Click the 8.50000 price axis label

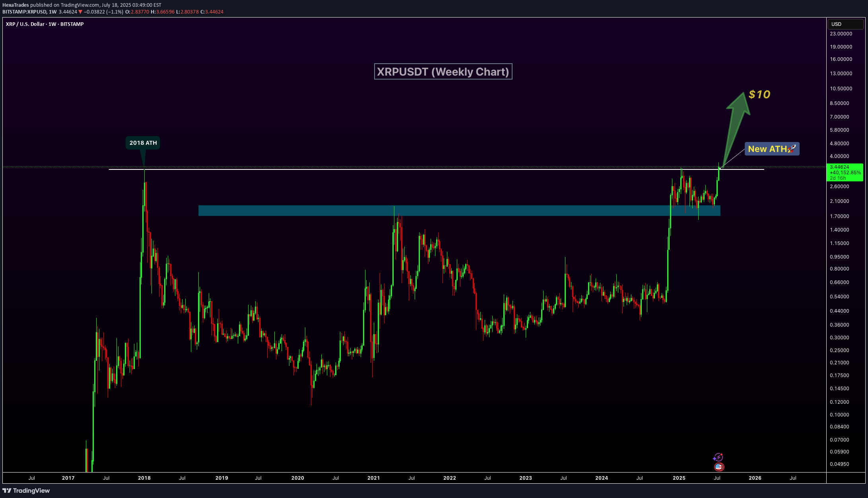[x=839, y=103]
